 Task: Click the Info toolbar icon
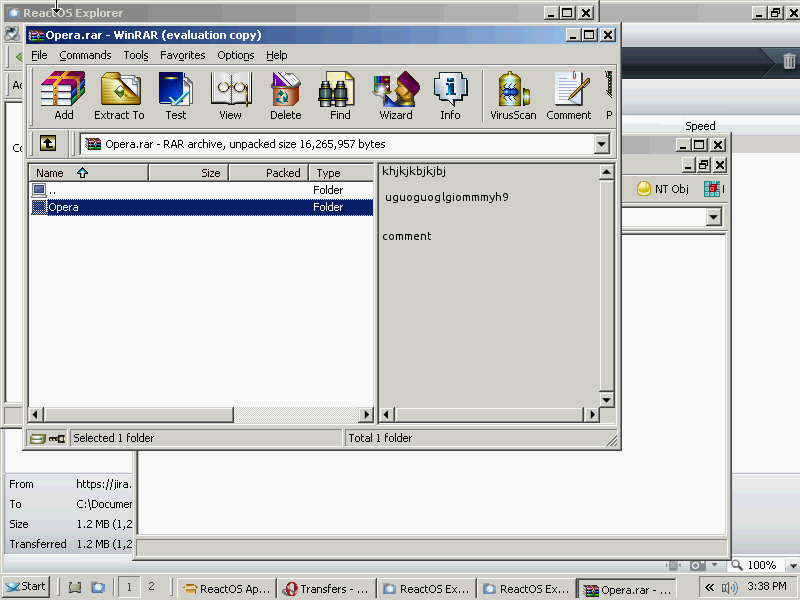coord(450,95)
